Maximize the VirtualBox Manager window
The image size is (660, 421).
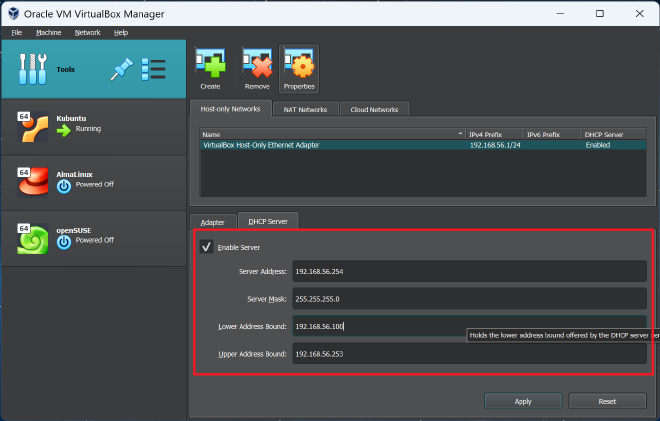point(600,13)
